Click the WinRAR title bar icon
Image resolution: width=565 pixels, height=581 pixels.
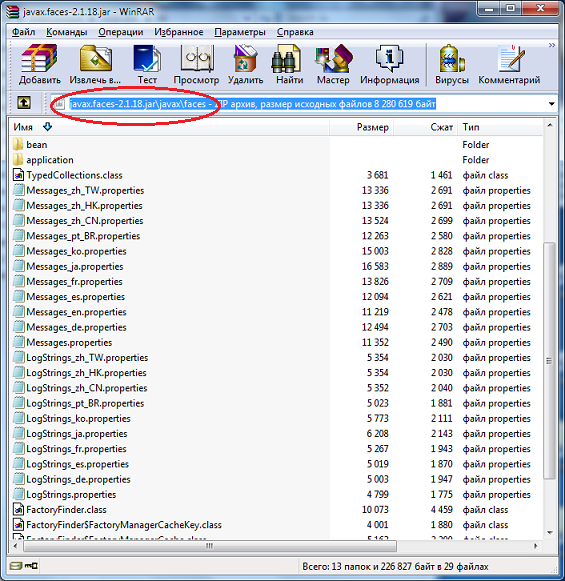[x=12, y=11]
